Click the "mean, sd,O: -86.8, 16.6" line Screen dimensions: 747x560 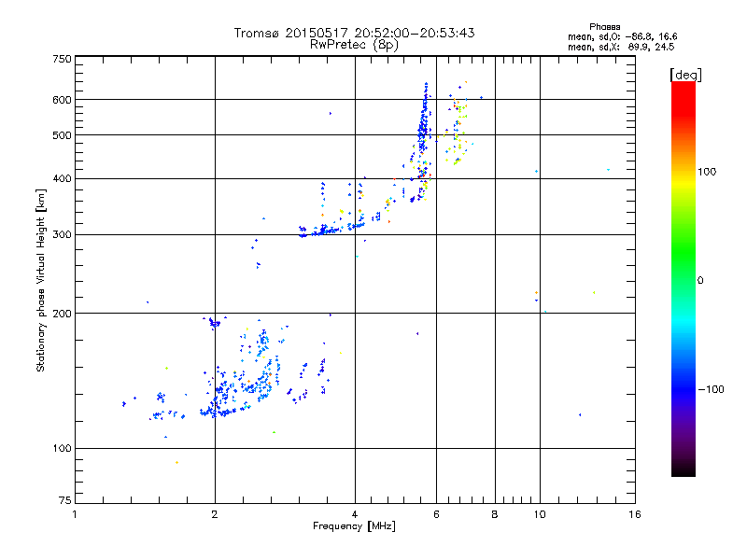tap(622, 36)
